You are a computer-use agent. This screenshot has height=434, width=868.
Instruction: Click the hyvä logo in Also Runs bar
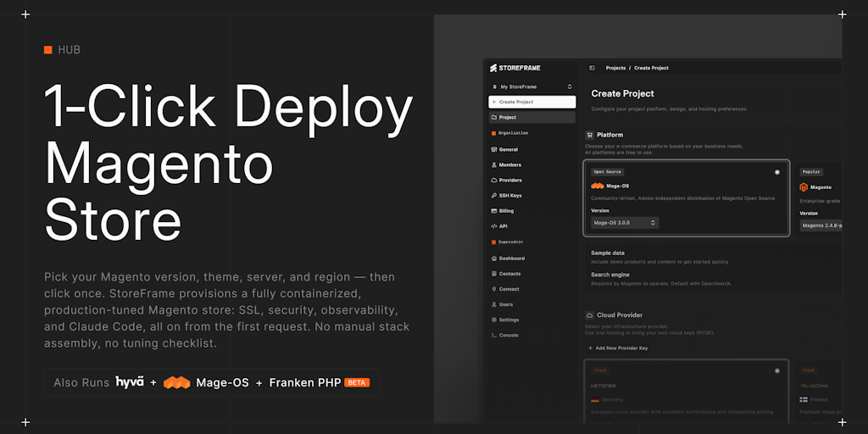coord(130,382)
